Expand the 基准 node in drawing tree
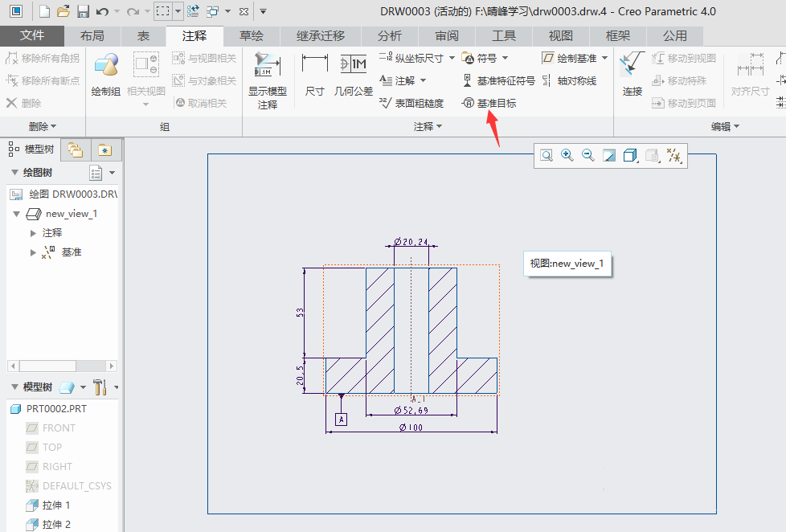 point(33,252)
